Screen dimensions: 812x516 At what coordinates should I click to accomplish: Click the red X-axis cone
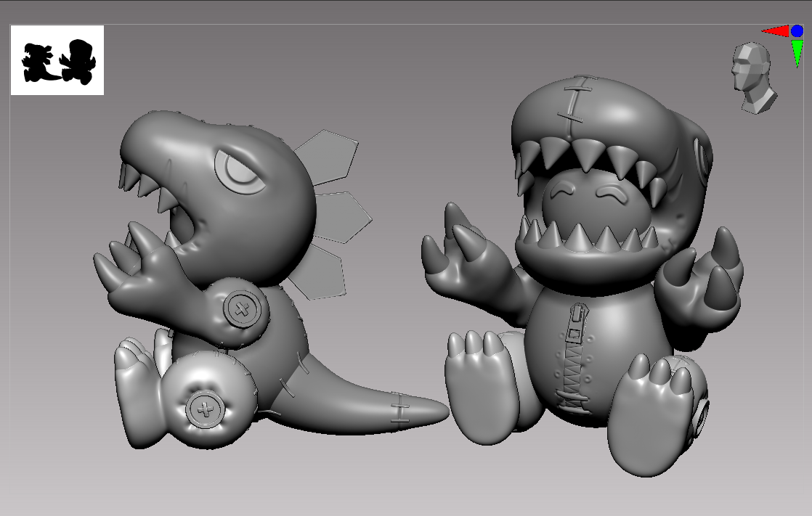775,31
